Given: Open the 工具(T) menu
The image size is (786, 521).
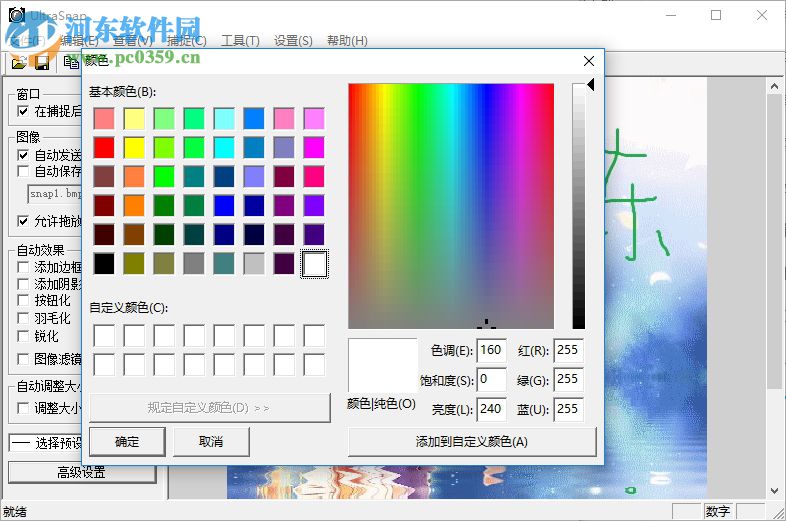Looking at the screenshot, I should pos(240,41).
